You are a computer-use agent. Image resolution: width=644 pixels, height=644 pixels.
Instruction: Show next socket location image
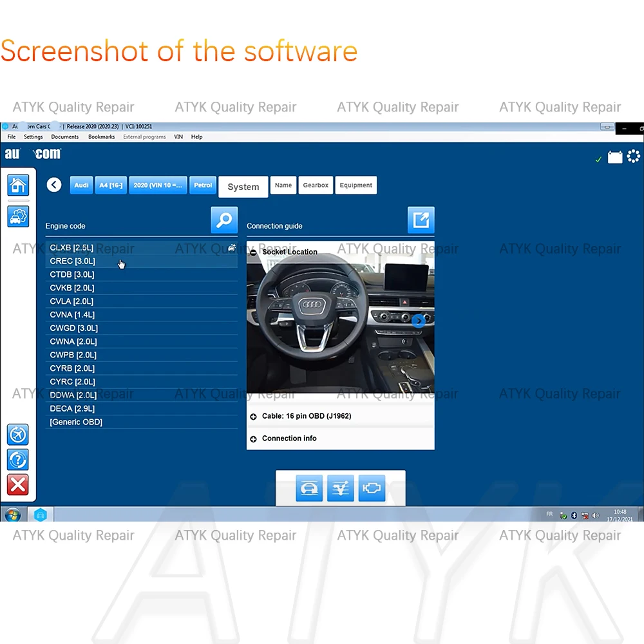(x=419, y=321)
